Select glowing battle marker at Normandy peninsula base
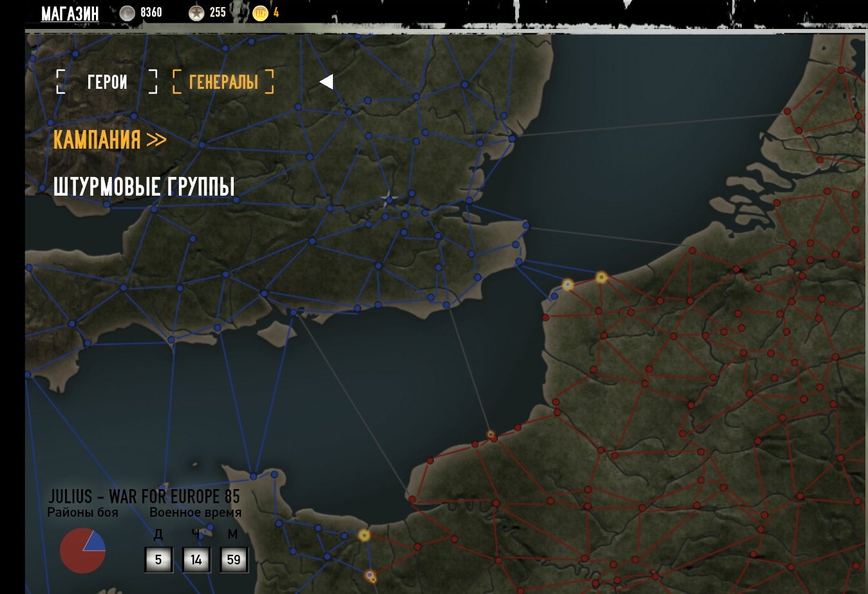Image resolution: width=868 pixels, height=594 pixels. (x=364, y=535)
